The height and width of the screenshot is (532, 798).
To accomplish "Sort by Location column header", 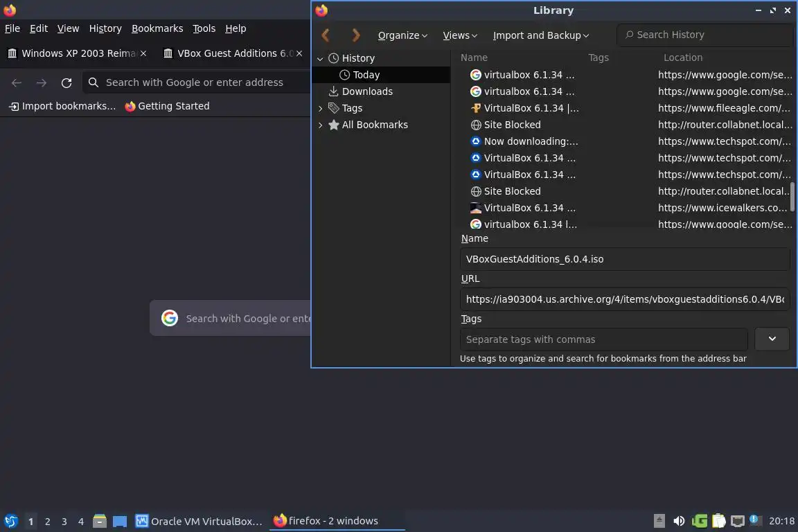I will pos(682,57).
